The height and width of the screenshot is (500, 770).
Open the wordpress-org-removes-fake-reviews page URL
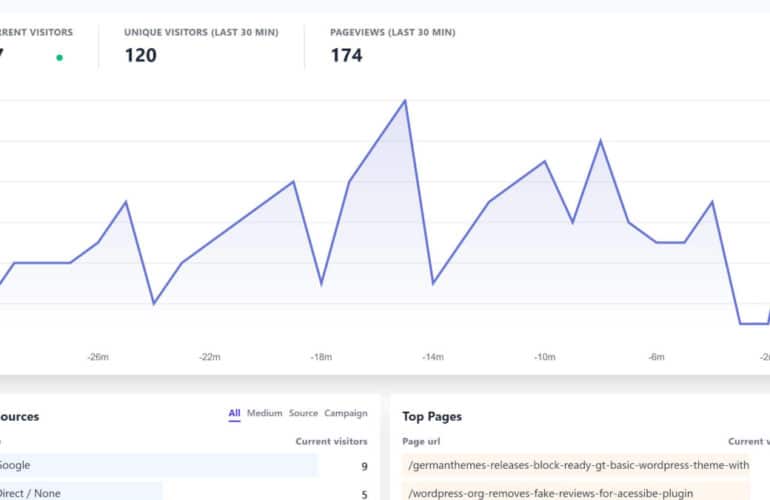pos(550,493)
